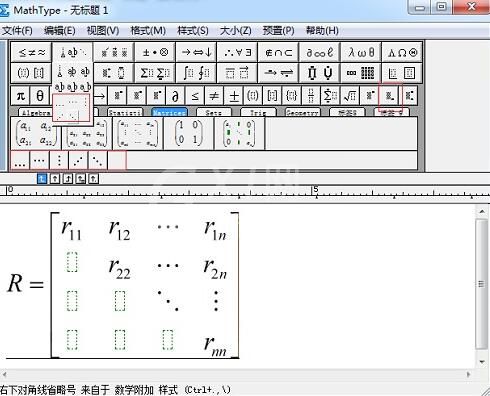
Task: Insert centered horizontal ellipsis from small bar
Action: 39,161
